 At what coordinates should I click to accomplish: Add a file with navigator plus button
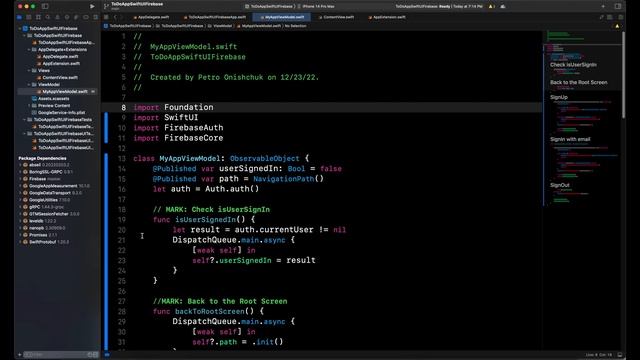pos(19,355)
